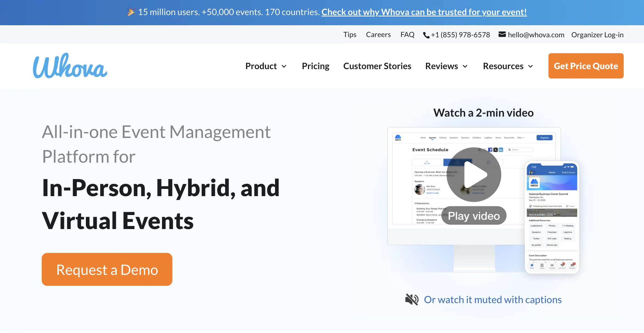Open Community icon in the phone's bottom navigation
The width and height of the screenshot is (644, 333).
pos(562,266)
